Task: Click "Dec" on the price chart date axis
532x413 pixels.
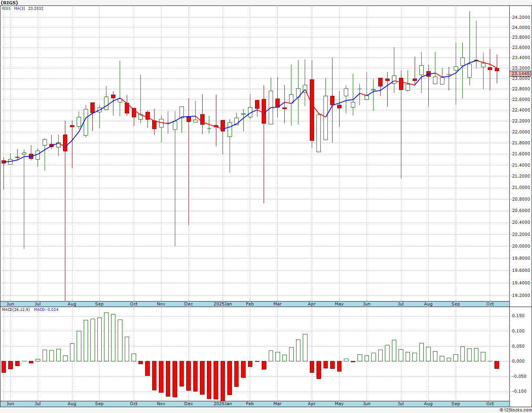Action: [x=189, y=304]
